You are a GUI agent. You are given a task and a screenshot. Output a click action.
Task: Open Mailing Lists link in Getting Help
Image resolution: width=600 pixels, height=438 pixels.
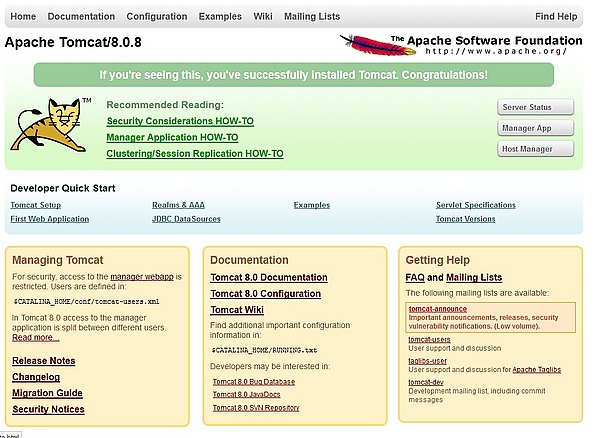(474, 277)
